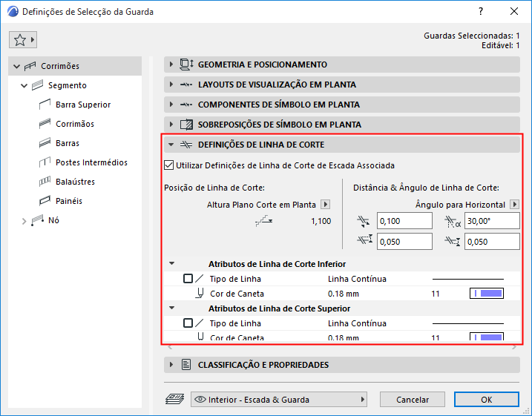Screen dimensions: 532x416
Task: Click the Nó node icon
Action: [37, 220]
